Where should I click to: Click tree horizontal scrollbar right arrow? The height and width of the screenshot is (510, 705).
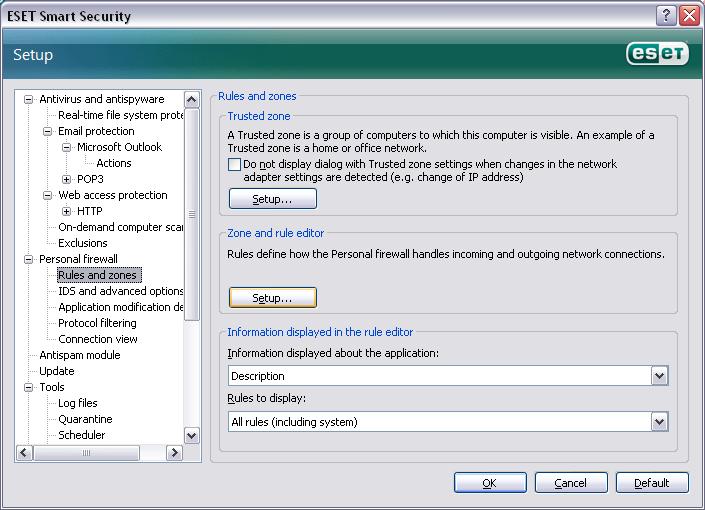pos(174,453)
